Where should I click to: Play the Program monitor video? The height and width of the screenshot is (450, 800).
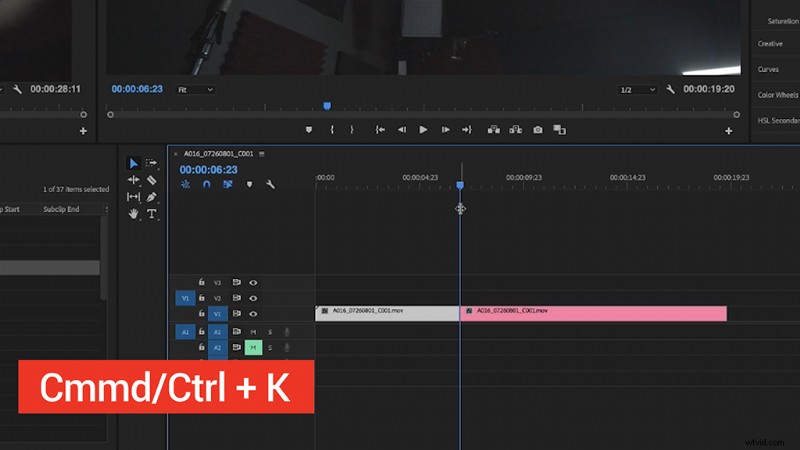(423, 130)
